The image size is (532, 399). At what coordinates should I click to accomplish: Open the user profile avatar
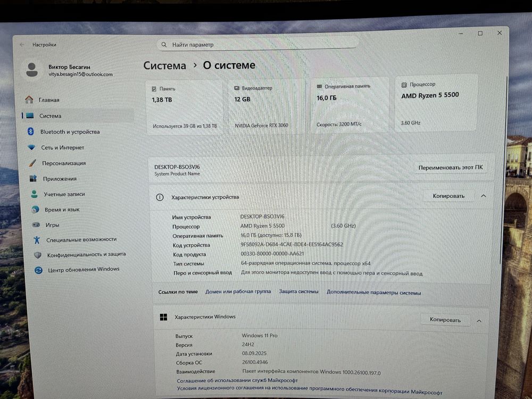[x=32, y=70]
